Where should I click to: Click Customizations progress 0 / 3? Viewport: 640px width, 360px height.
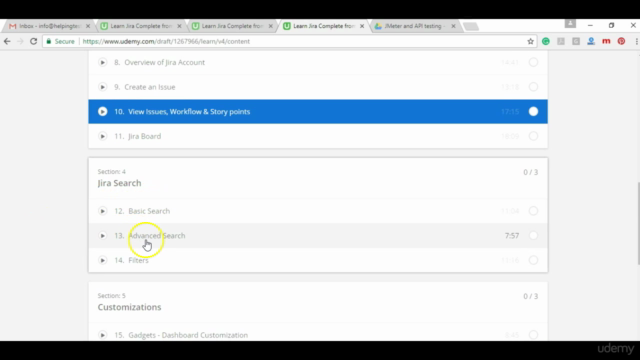pos(531,296)
